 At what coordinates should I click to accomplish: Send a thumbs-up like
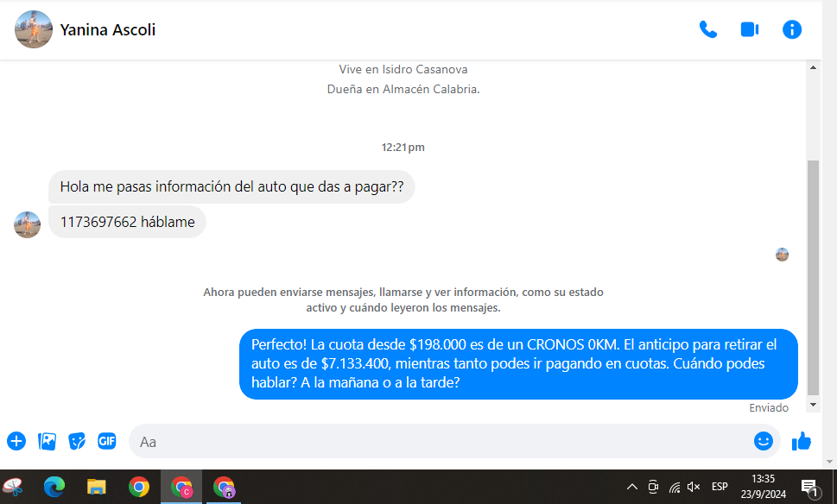click(x=802, y=441)
